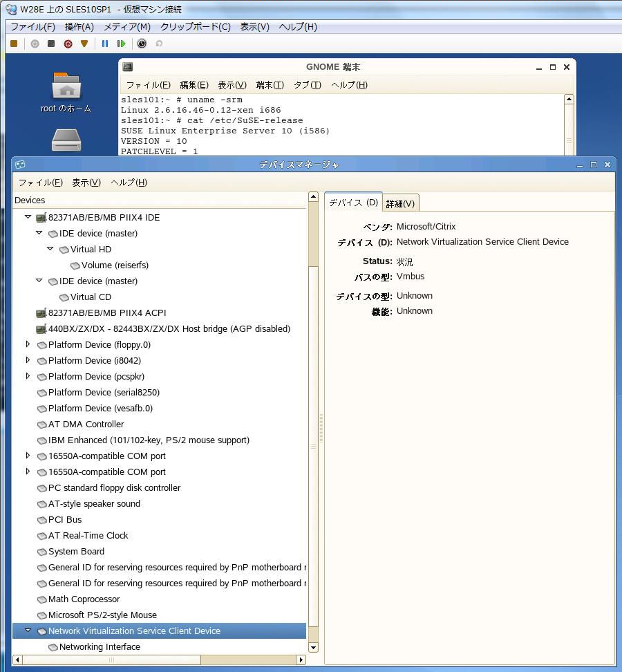This screenshot has width=622, height=672.
Task: Expand Platform Device (floppy.0)
Action: pyautogui.click(x=28, y=344)
